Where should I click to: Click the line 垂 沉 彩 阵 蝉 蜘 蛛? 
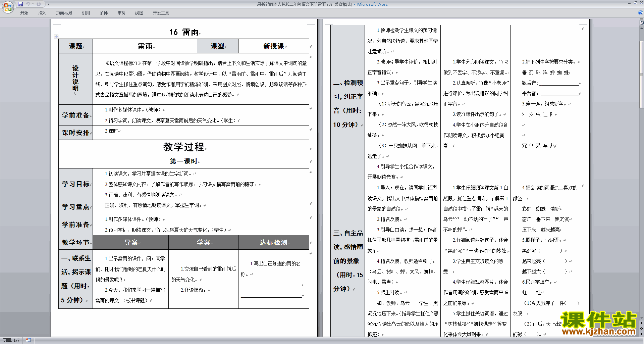click(545, 72)
